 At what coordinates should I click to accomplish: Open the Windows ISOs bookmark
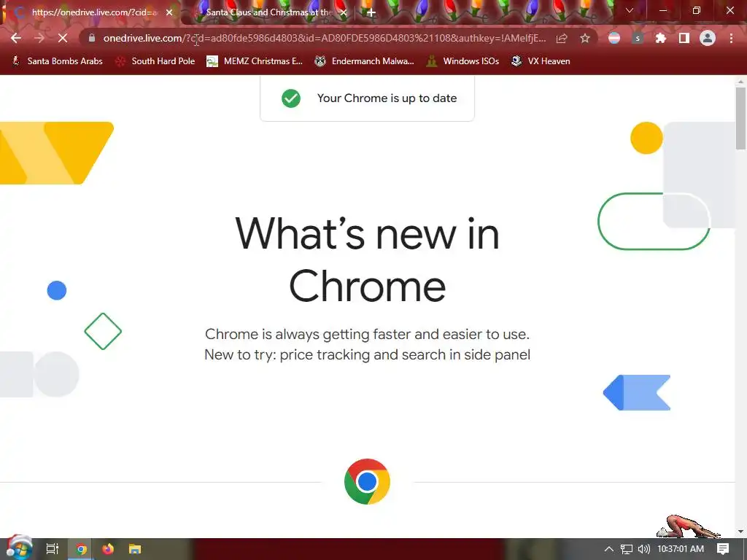[x=463, y=61]
